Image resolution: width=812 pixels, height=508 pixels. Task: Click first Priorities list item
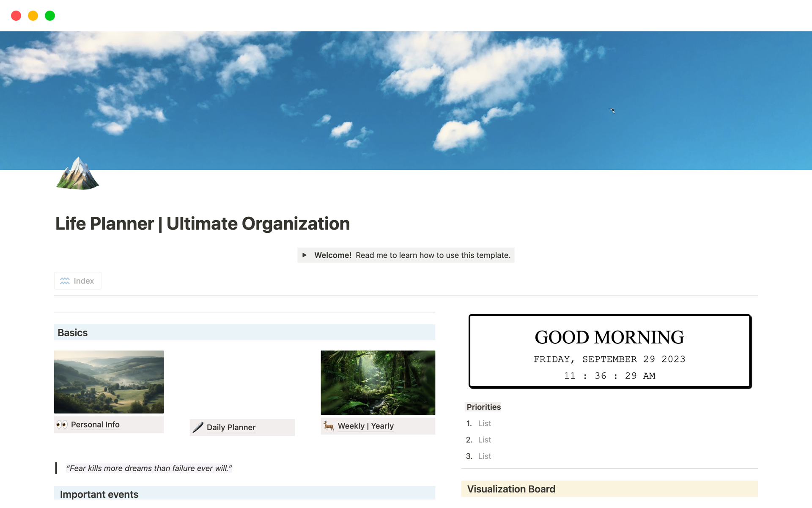click(485, 423)
